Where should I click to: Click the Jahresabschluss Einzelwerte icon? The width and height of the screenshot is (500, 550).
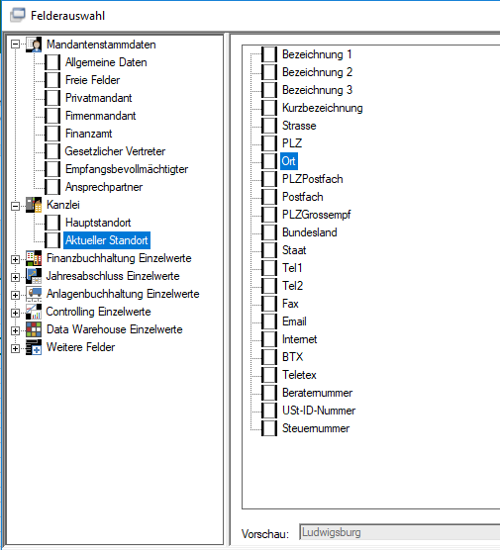[x=34, y=276]
